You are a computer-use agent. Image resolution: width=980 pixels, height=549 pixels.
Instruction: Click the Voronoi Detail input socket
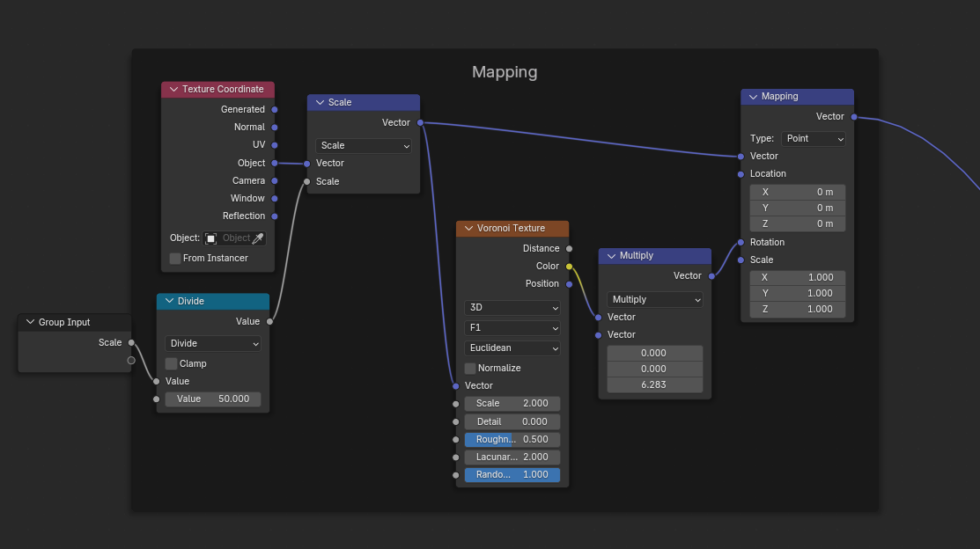coord(455,421)
